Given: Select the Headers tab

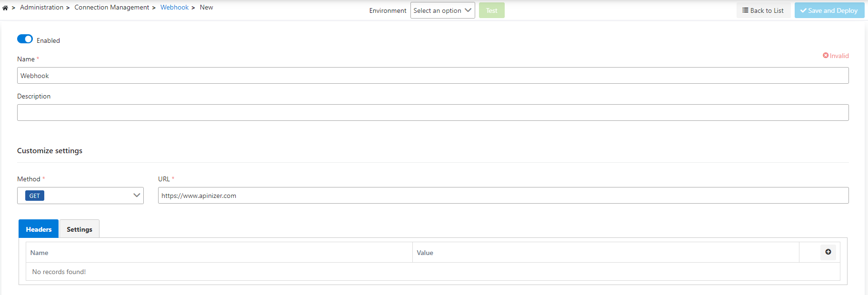Looking at the screenshot, I should pyautogui.click(x=39, y=229).
